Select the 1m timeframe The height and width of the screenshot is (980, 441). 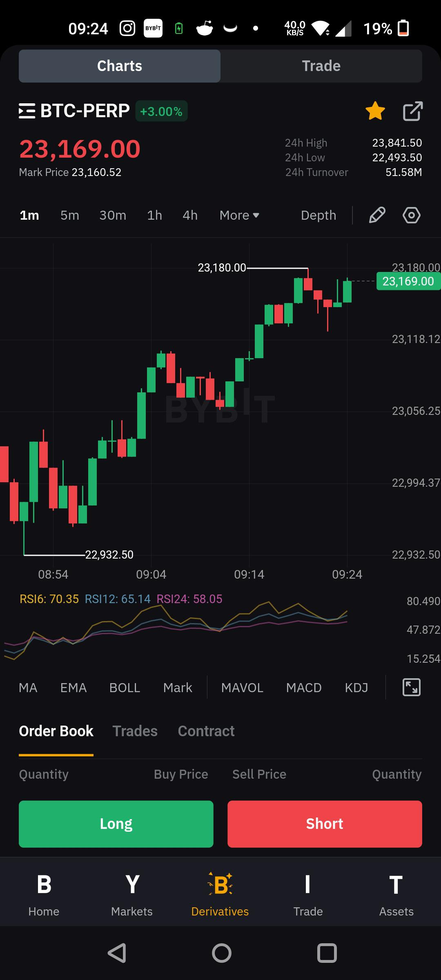29,215
